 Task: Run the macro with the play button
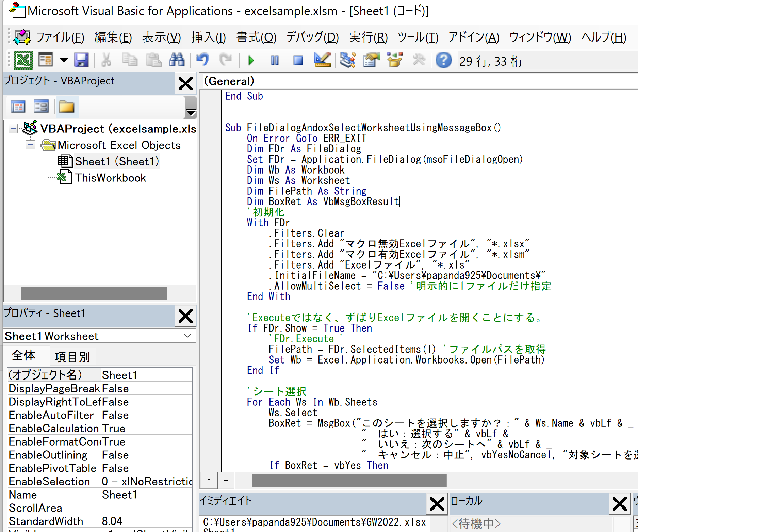[x=251, y=61]
